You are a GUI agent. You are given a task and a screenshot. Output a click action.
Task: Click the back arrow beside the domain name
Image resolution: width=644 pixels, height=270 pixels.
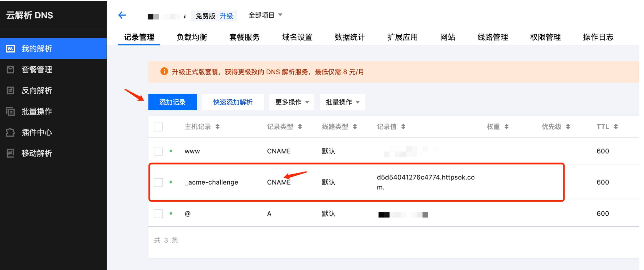point(122,15)
